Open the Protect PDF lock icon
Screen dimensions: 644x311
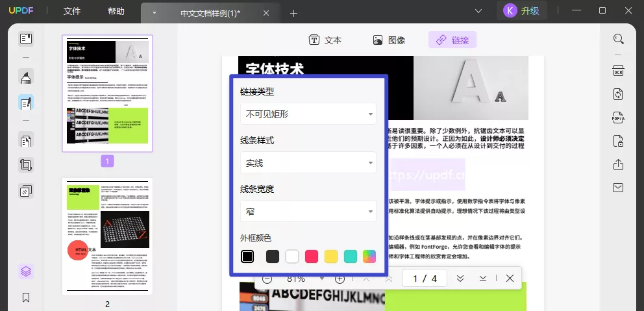618,141
